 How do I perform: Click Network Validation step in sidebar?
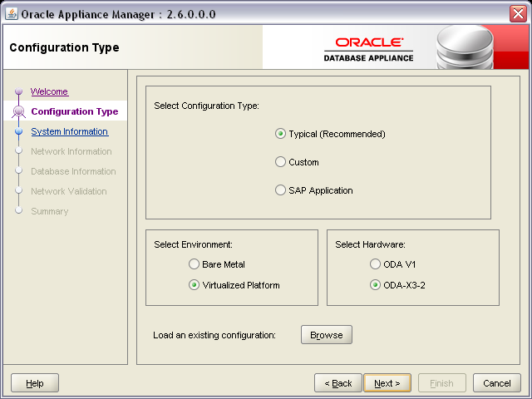[69, 191]
